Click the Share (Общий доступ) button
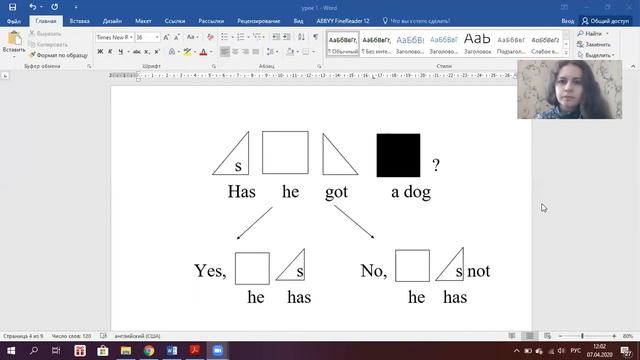 click(606, 21)
